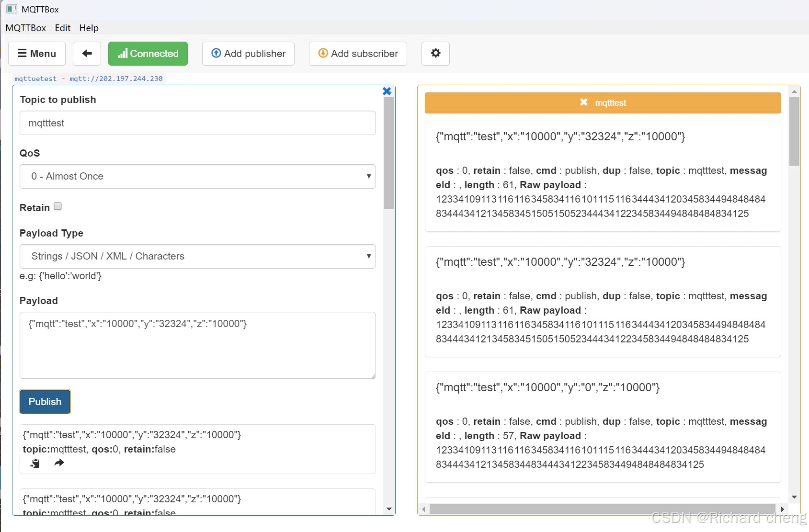The image size is (809, 532).
Task: Remove the mqtttest subscriber with its X icon
Action: (583, 102)
